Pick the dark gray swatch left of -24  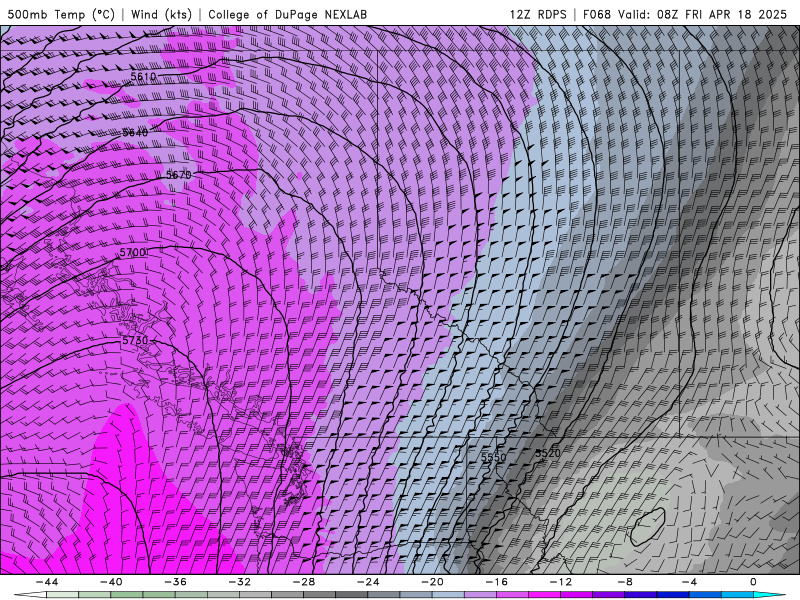[352, 595]
